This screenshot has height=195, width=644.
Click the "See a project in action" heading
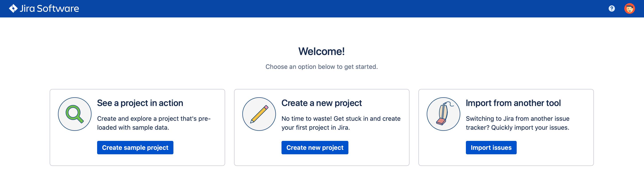coord(140,103)
